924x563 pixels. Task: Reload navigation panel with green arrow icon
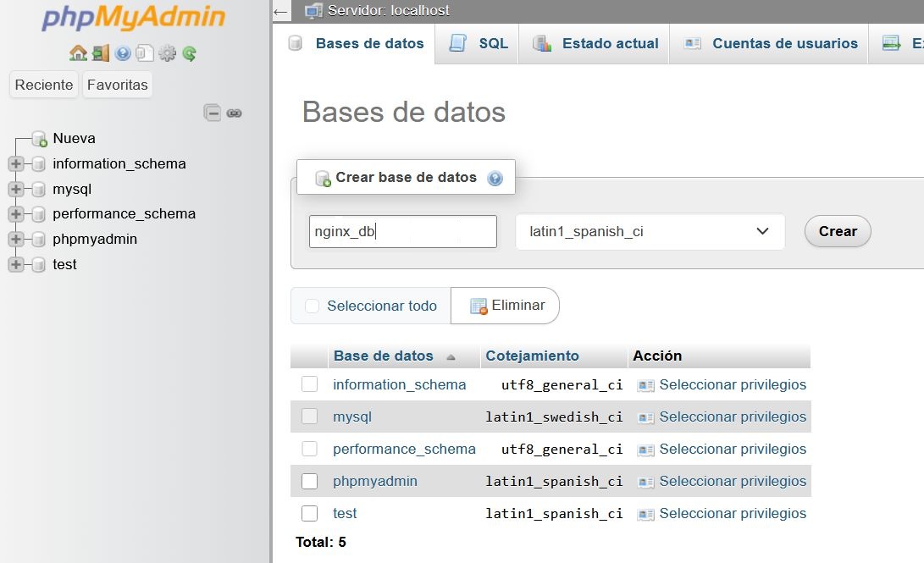(189, 53)
